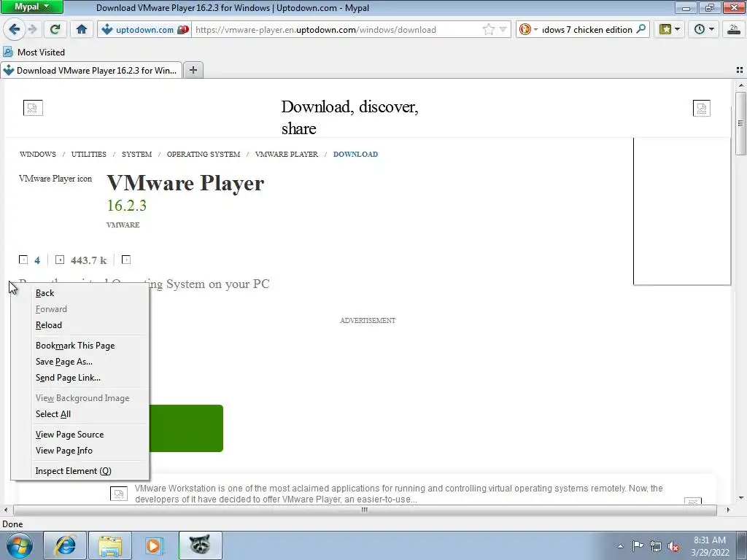The width and height of the screenshot is (747, 560).
Task: Select the Download VMware Player tab
Action: (x=91, y=71)
